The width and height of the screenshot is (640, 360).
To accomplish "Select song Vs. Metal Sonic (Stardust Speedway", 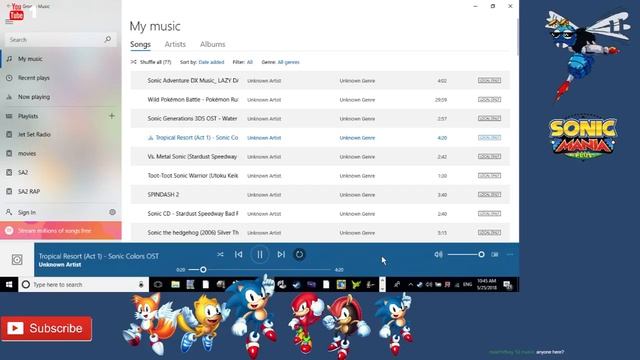I will pos(320,156).
